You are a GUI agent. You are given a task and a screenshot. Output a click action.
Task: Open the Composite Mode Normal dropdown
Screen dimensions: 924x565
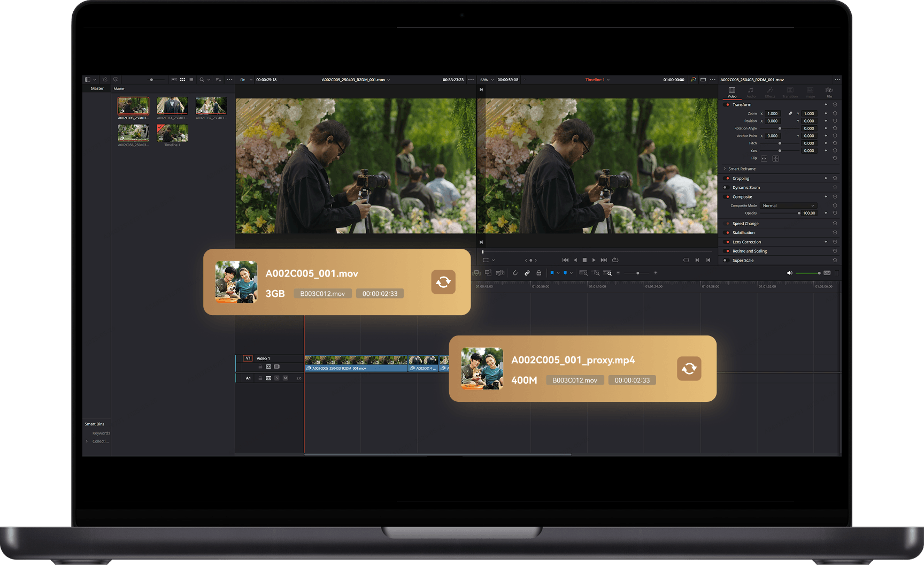[x=789, y=205]
